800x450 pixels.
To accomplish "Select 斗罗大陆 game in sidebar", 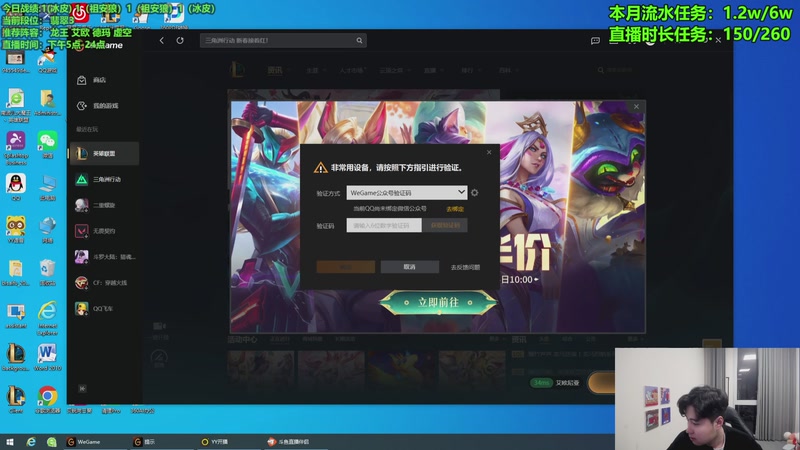I will [104, 257].
